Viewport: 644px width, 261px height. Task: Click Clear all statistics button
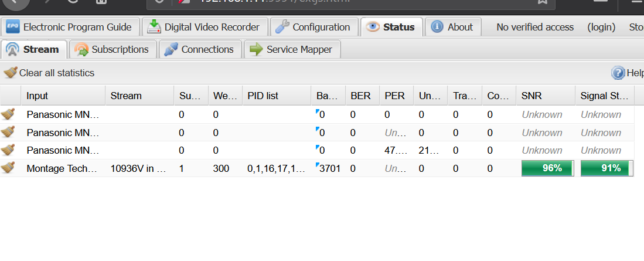(x=49, y=73)
